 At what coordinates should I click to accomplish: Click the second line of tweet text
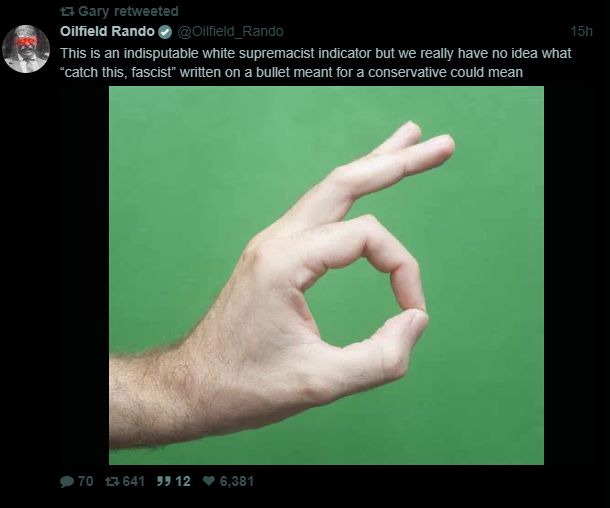pyautogui.click(x=291, y=72)
